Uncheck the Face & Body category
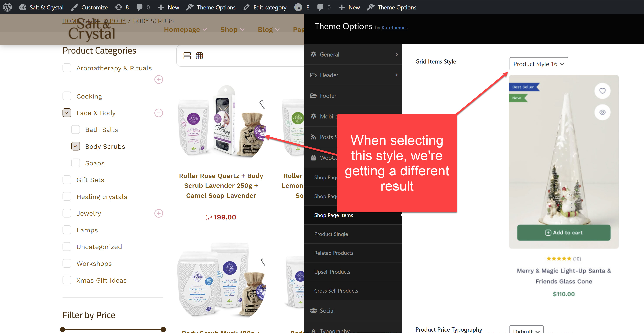 coord(67,113)
